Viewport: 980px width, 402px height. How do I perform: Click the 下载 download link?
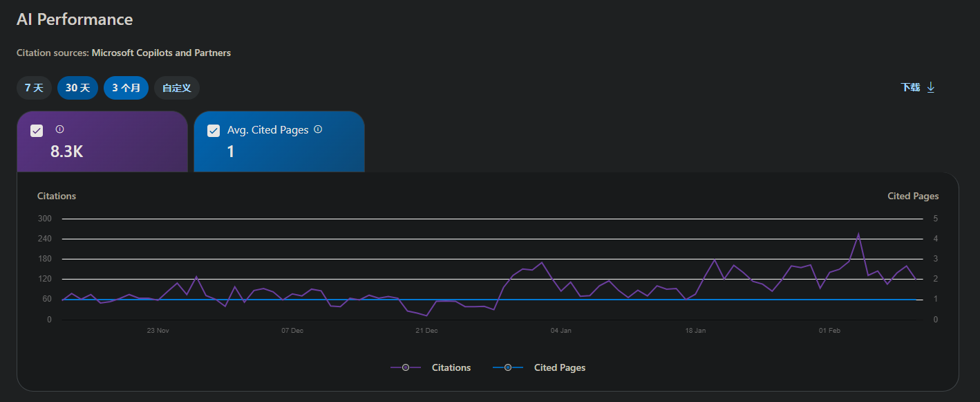click(910, 87)
